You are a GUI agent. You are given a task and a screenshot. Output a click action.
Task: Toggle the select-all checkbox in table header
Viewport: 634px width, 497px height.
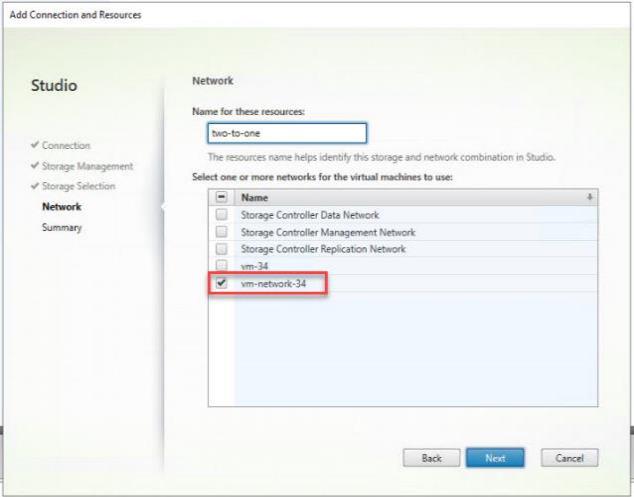coord(221,198)
